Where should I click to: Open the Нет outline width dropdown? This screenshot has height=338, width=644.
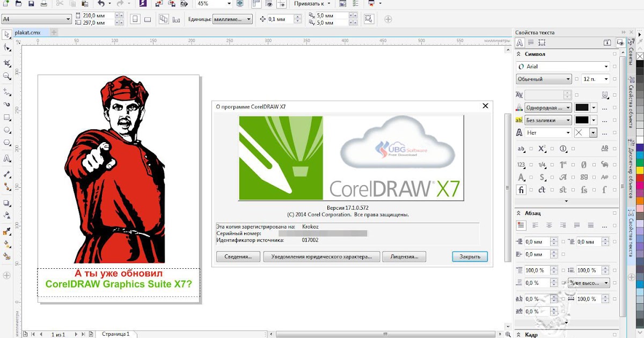click(x=568, y=133)
